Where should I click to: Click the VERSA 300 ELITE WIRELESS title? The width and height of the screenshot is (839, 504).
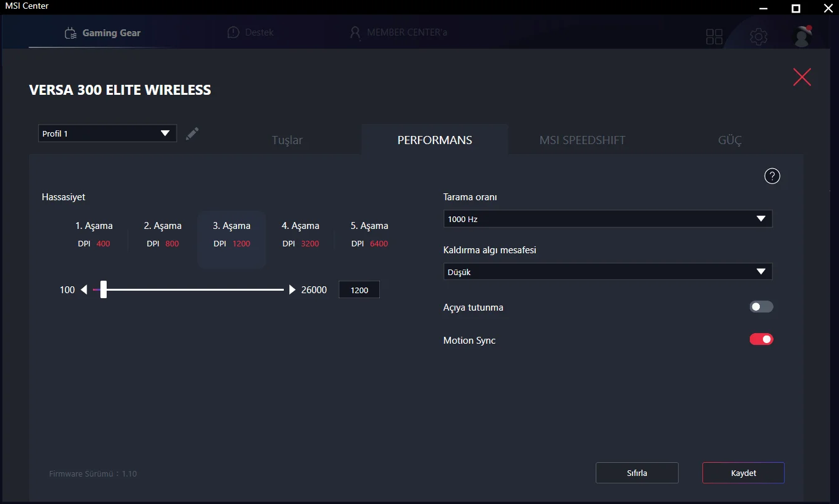(x=120, y=90)
